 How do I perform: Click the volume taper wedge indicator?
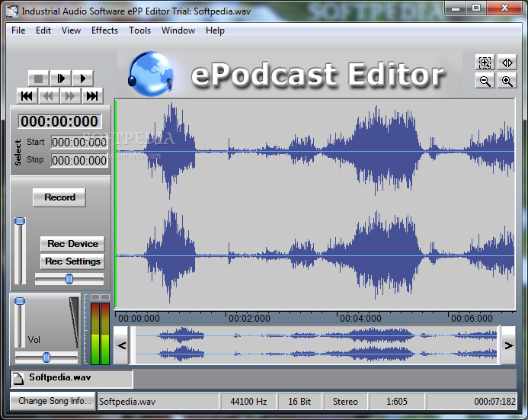tap(74, 322)
